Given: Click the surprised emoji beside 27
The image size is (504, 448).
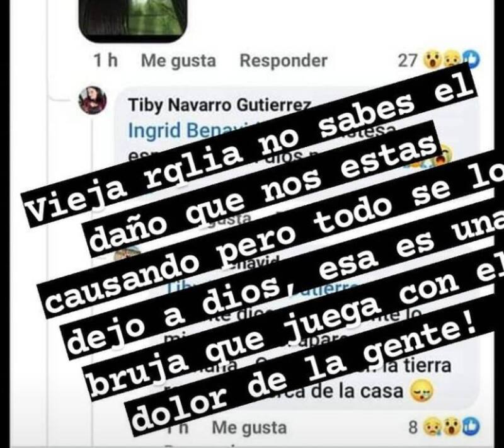Looking at the screenshot, I should (433, 60).
